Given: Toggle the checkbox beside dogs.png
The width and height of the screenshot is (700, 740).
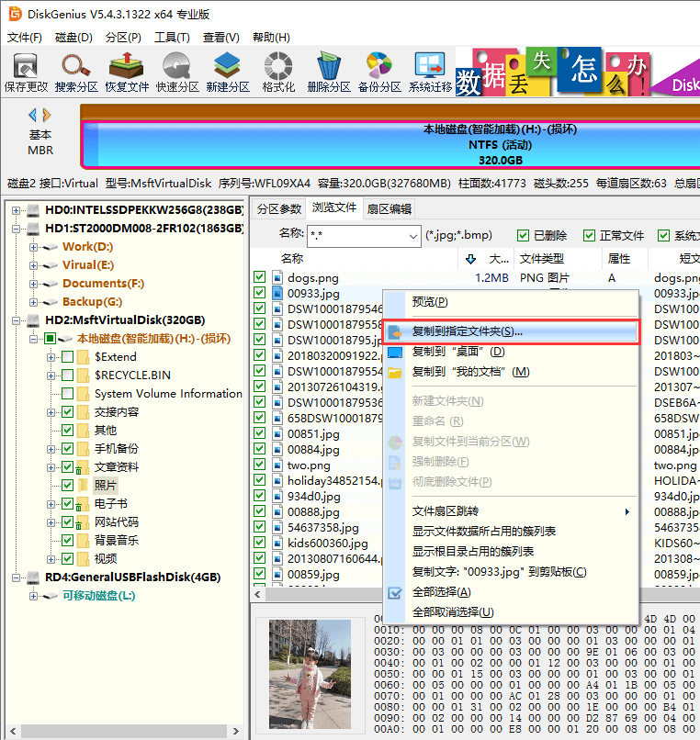Looking at the screenshot, I should [x=260, y=277].
